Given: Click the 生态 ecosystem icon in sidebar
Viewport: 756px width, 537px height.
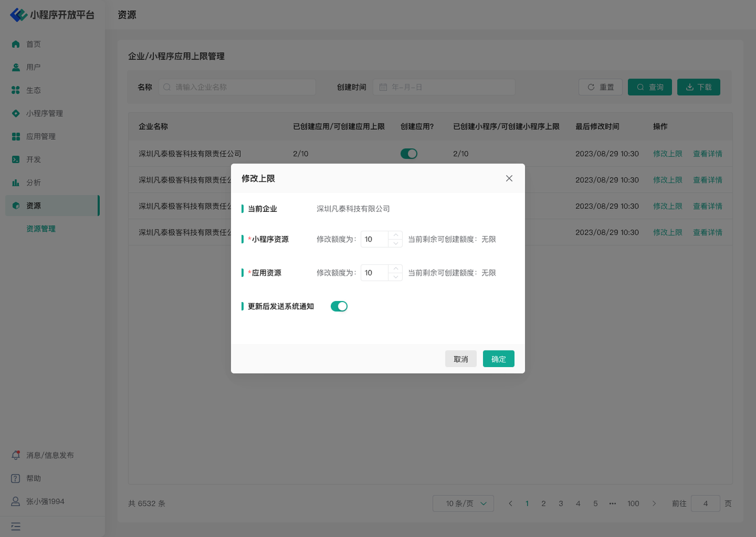Looking at the screenshot, I should pos(16,90).
